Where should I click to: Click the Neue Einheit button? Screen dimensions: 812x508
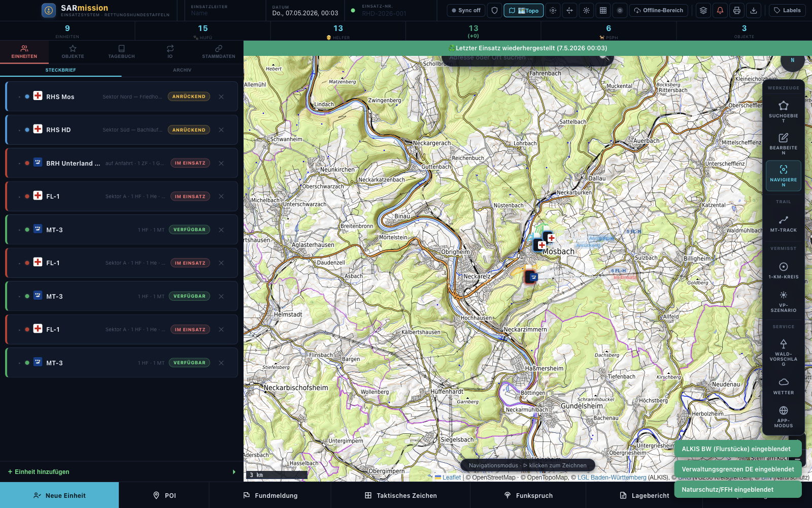tap(59, 495)
